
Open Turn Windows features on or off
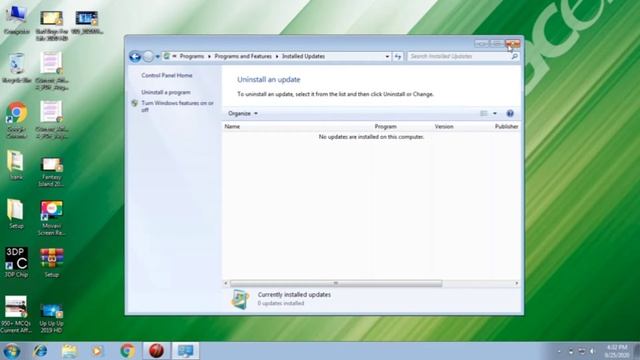tap(177, 106)
